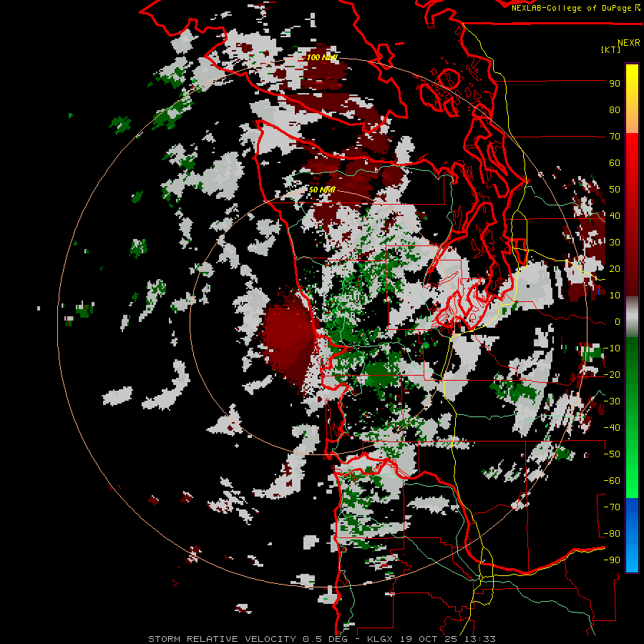
Task: Click the KLGX station identifier in caption
Action: coord(381,639)
